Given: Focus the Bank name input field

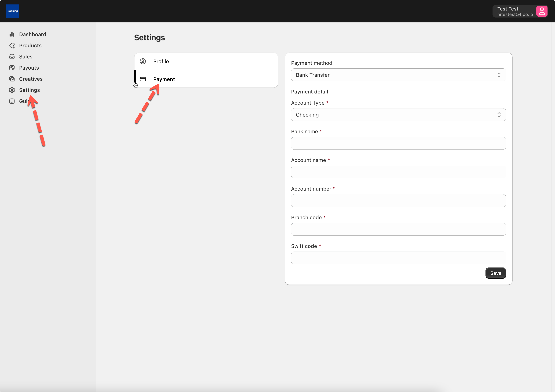Looking at the screenshot, I should pos(398,143).
